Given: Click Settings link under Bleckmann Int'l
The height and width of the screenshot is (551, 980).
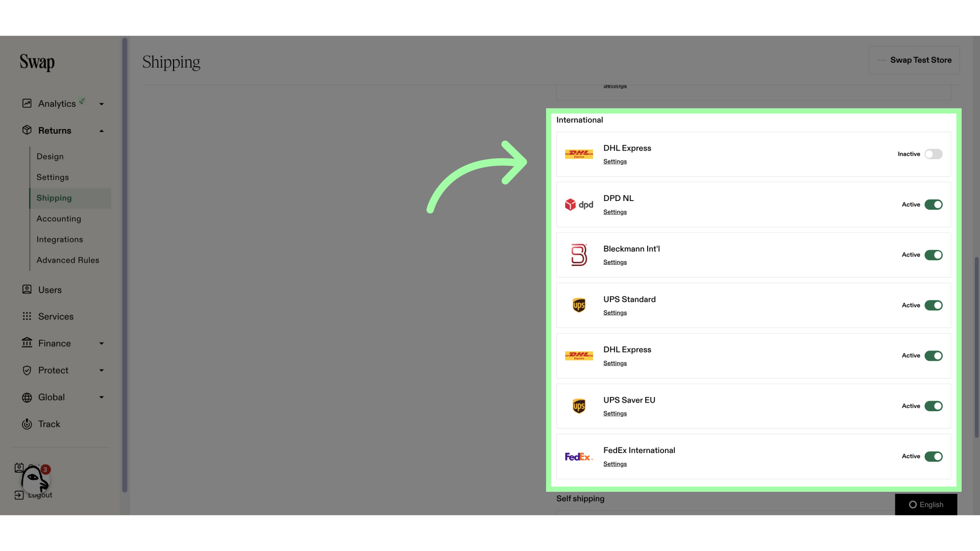Looking at the screenshot, I should [615, 262].
